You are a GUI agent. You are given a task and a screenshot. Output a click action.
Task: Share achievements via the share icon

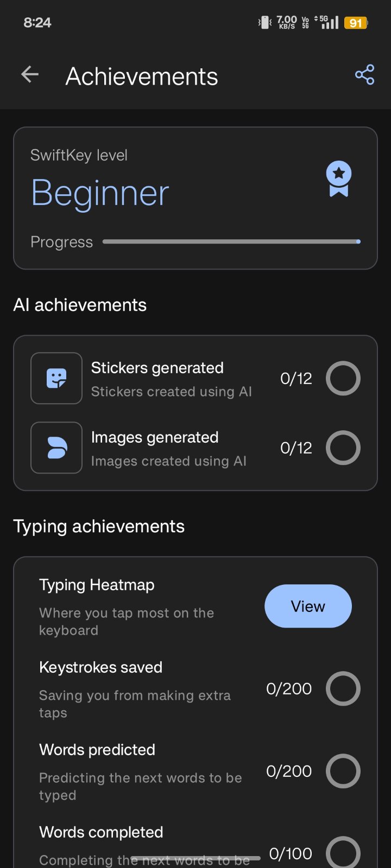[x=364, y=75]
